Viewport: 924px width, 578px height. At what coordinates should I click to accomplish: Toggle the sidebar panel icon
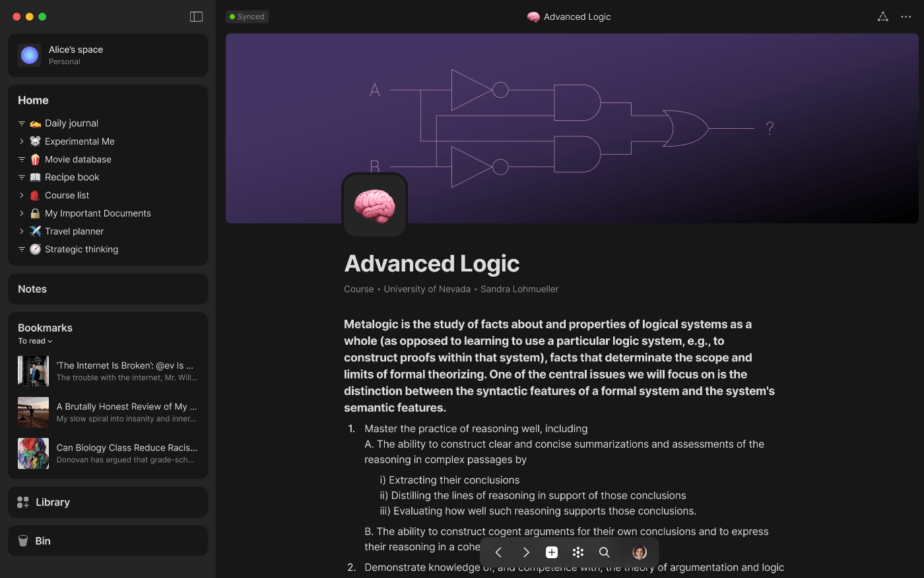click(x=196, y=17)
